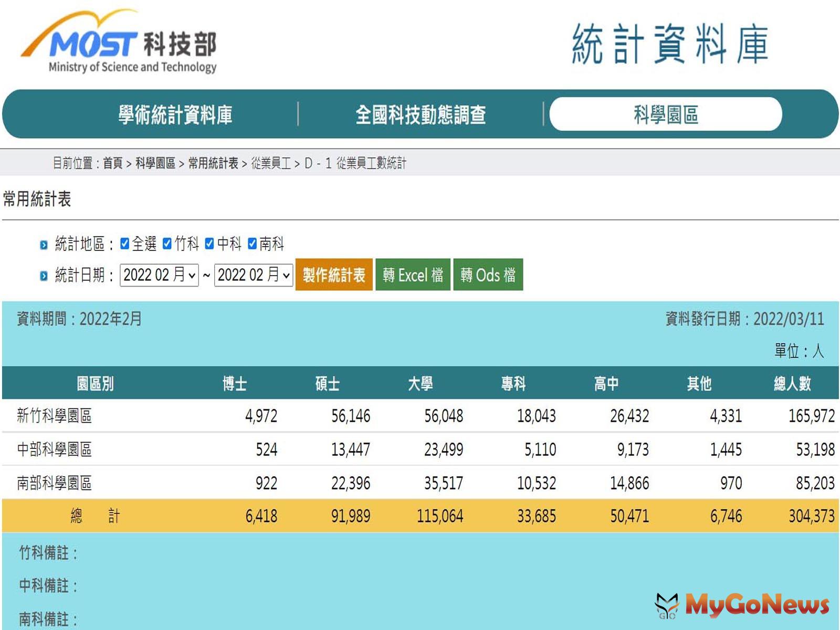
Task: Follow the 科學園區 breadcrumb link
Action: tap(155, 163)
